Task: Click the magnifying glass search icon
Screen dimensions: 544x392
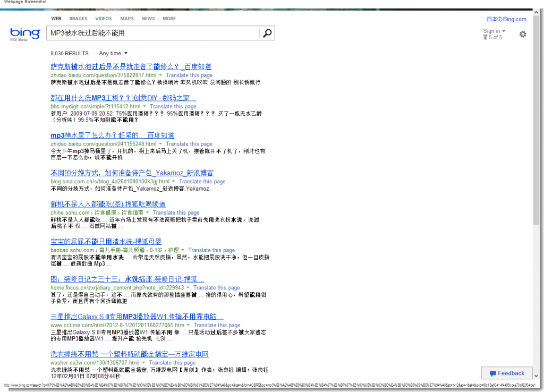Action: point(267,33)
